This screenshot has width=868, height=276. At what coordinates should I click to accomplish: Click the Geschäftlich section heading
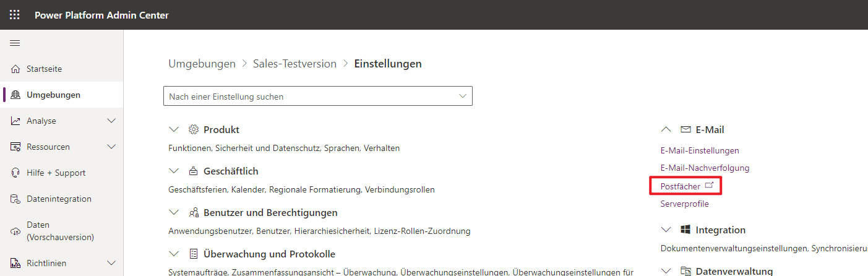click(231, 171)
